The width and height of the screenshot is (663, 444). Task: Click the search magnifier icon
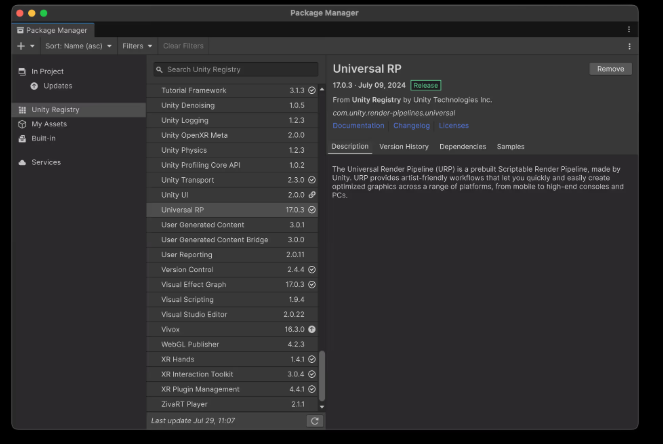point(159,69)
